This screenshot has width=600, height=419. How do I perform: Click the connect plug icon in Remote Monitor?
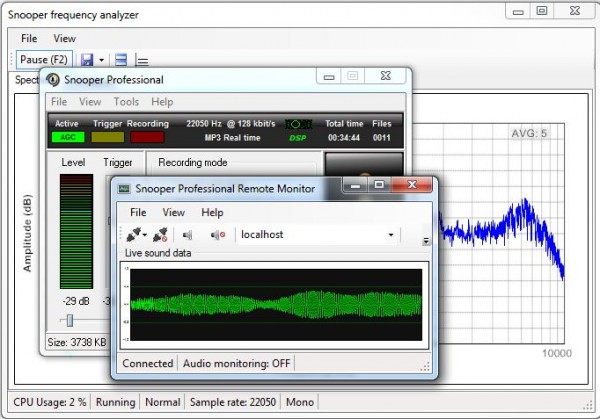pyautogui.click(x=134, y=235)
